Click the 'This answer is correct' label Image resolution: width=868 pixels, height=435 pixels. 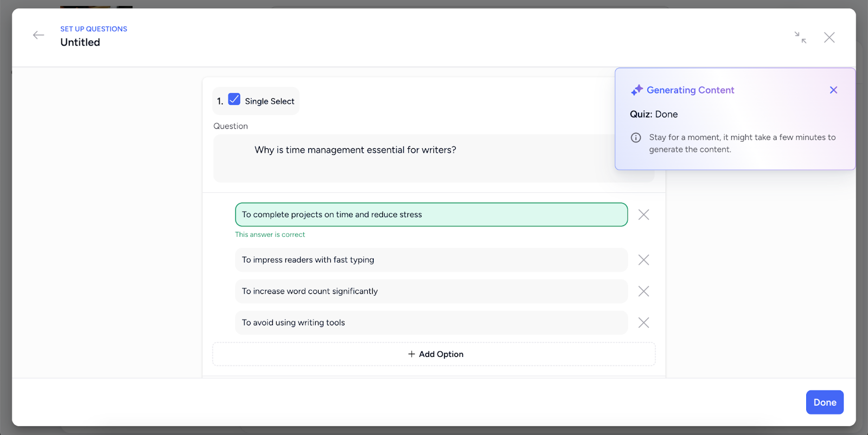pos(270,235)
